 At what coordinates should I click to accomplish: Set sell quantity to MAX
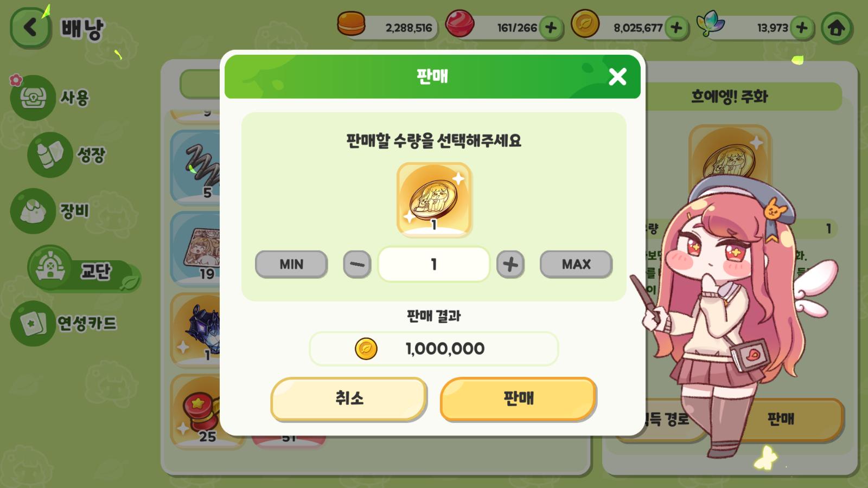tap(576, 264)
